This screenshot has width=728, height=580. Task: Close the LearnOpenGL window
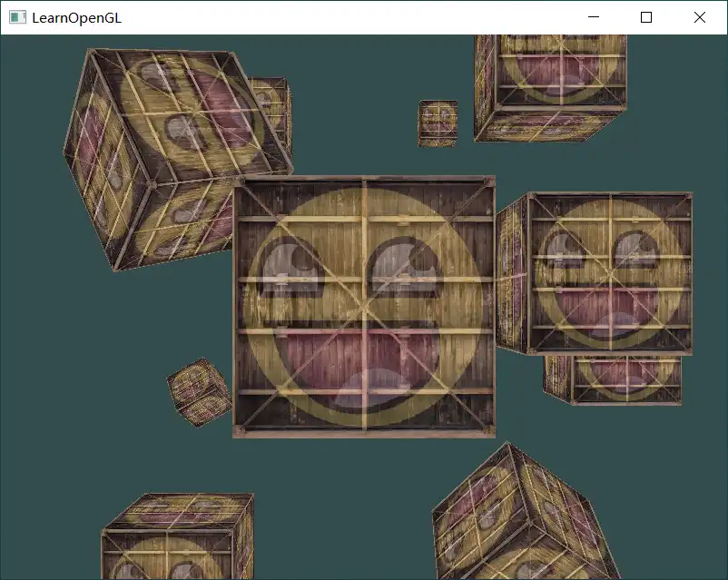tap(699, 17)
